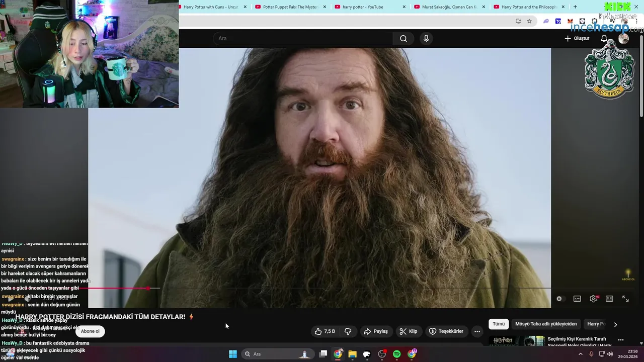Open the purple ghost browser extension
Image resolution: width=644 pixels, height=362 pixels.
(x=546, y=21)
